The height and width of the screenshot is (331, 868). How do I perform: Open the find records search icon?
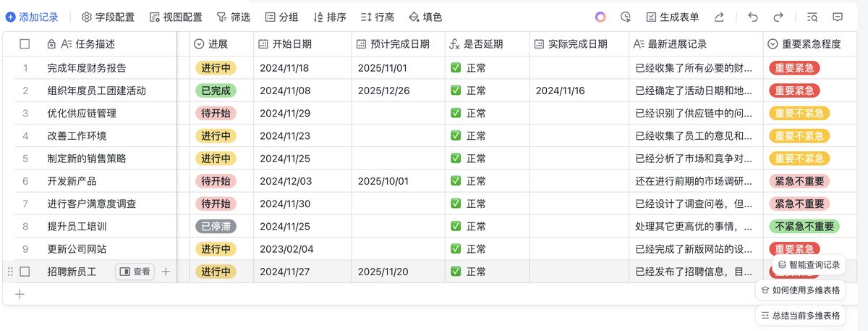(812, 17)
